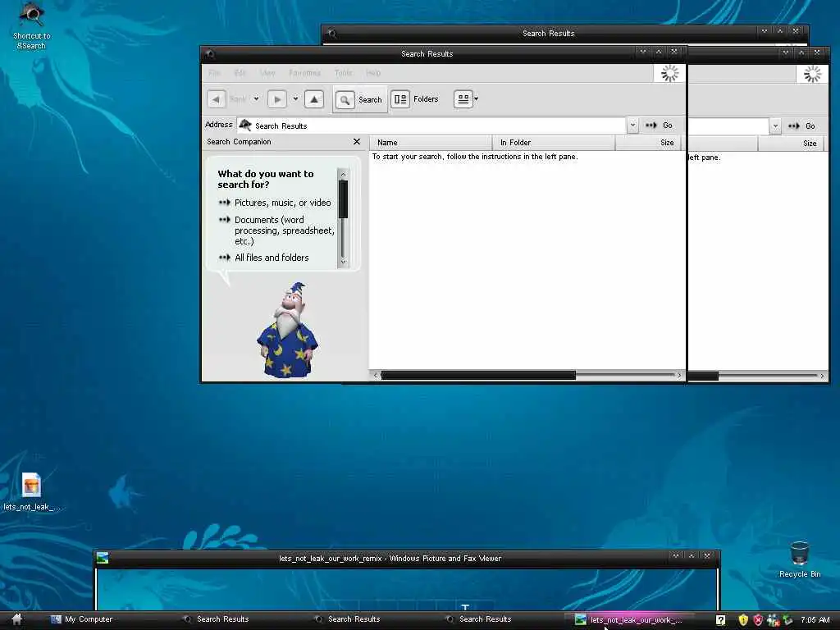The height and width of the screenshot is (630, 840).
Task: Open the Back history dropdown arrow
Action: pyautogui.click(x=257, y=99)
